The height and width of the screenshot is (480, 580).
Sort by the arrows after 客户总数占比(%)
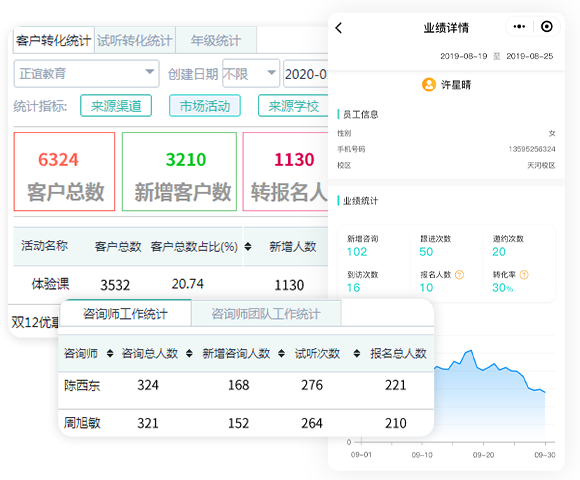pyautogui.click(x=248, y=247)
